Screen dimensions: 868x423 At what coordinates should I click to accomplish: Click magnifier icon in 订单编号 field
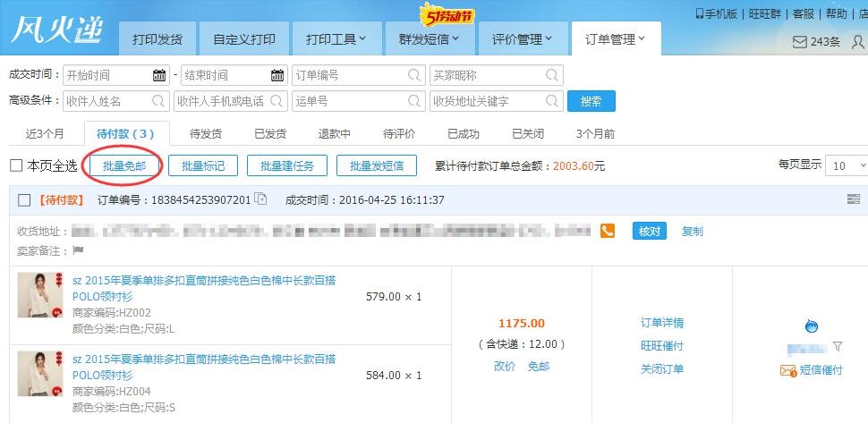point(414,74)
